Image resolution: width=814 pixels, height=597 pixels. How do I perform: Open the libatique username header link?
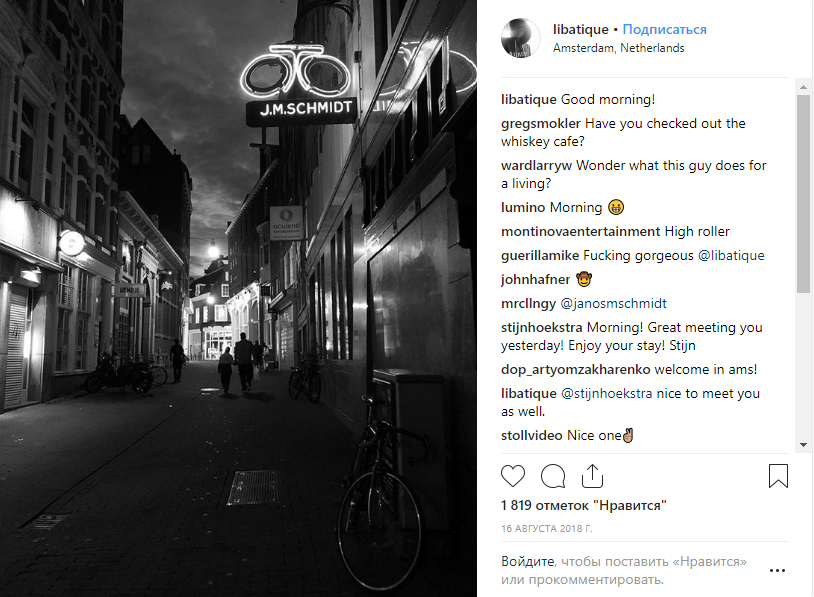point(580,30)
